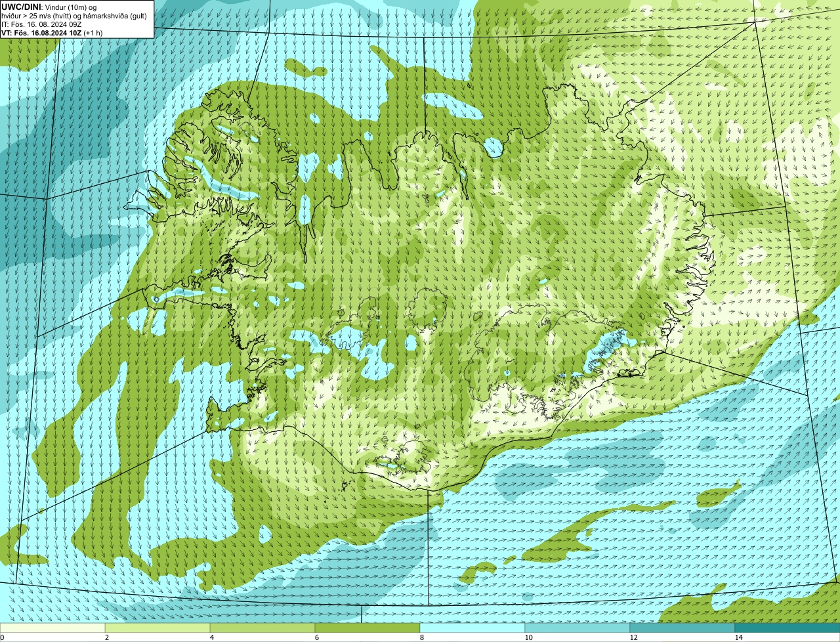Click the turquoise 10–12 m/s legend swatch
Image resolution: width=840 pixels, height=642 pixels.
tap(577, 628)
